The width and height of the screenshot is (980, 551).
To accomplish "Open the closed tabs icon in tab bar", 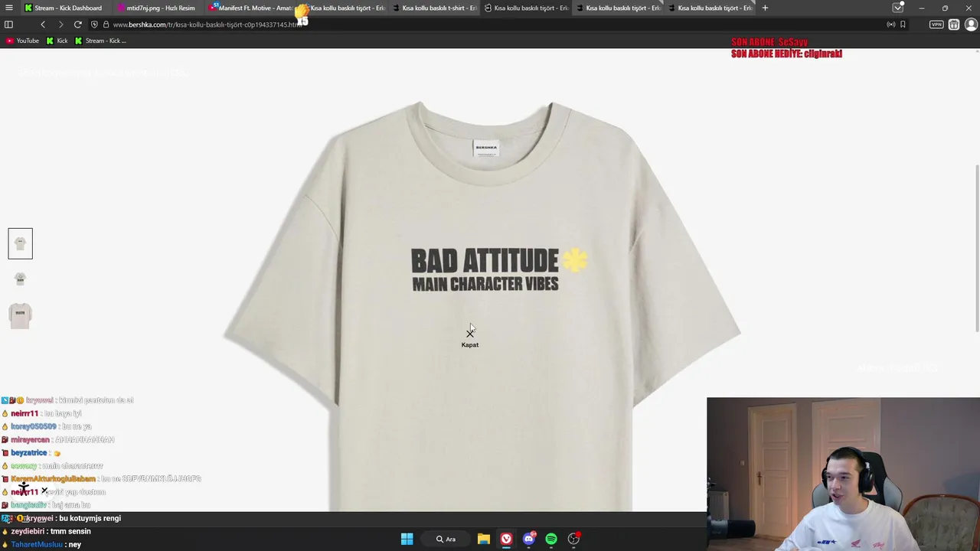I will 897,8.
